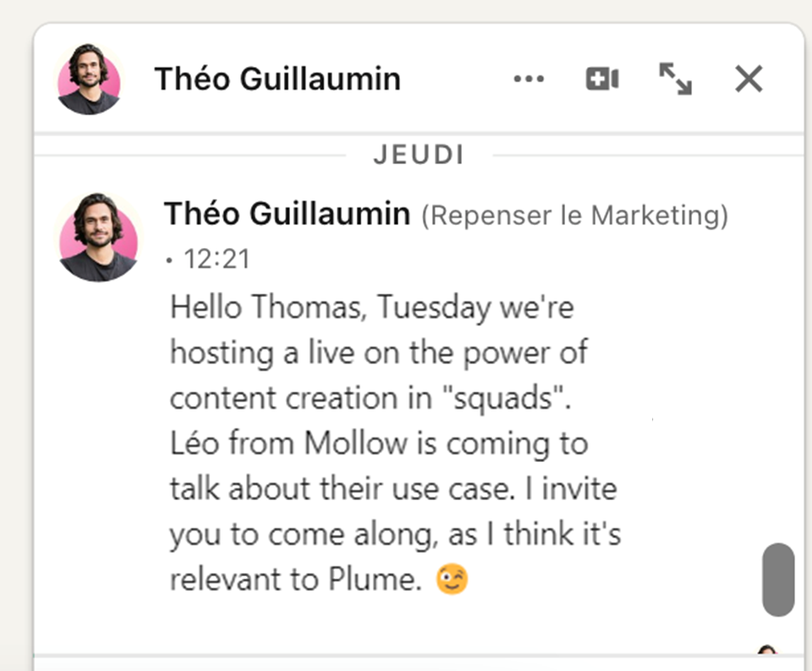Click the sender name above the message
Screen dimensions: 812x671
[287, 214]
